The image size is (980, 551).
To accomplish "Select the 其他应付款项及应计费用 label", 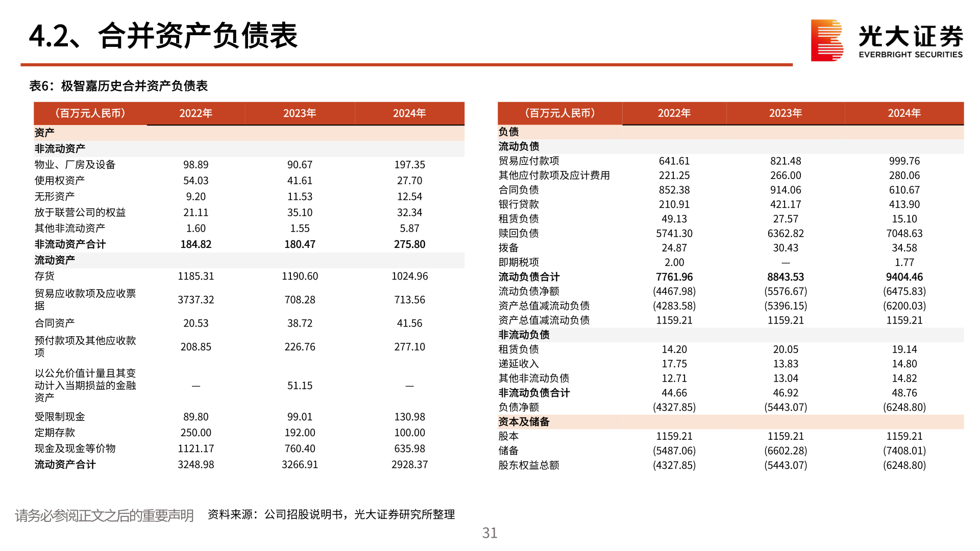I will [x=554, y=175].
